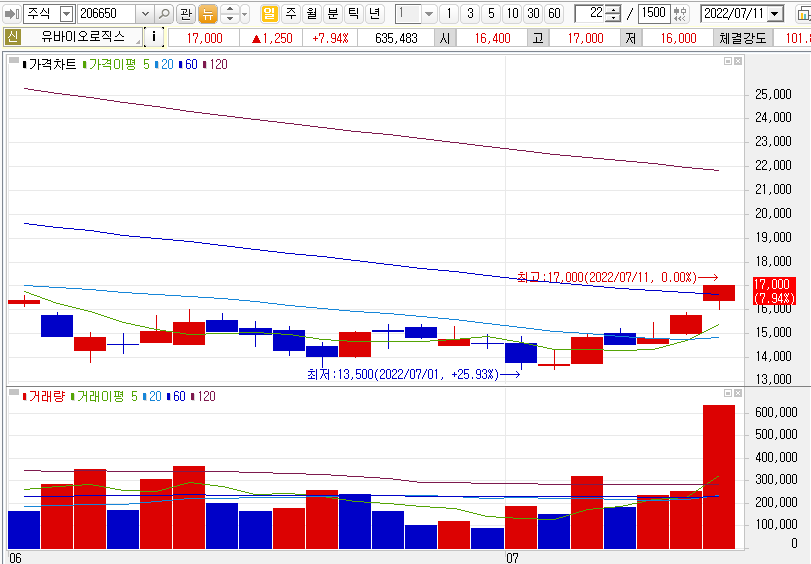811x564 pixels.
Task: Click the arrow-bar icon before the 주식 dropdown
Action: point(12,14)
